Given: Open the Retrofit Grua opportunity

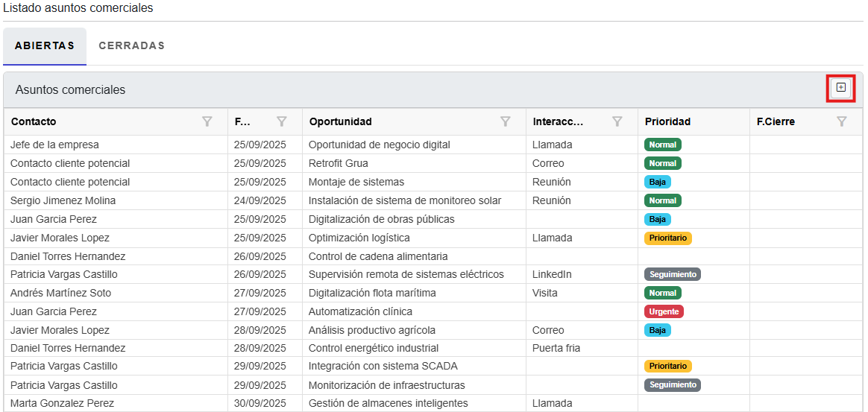Looking at the screenshot, I should (x=338, y=163).
